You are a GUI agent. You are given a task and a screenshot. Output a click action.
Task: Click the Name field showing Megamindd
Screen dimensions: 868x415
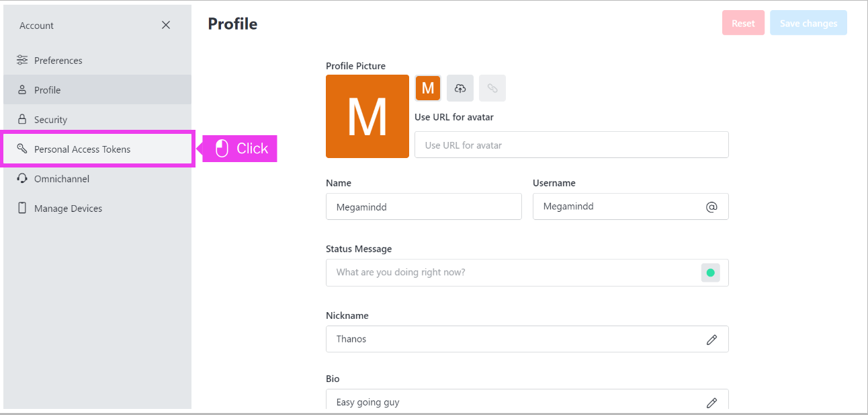click(424, 206)
